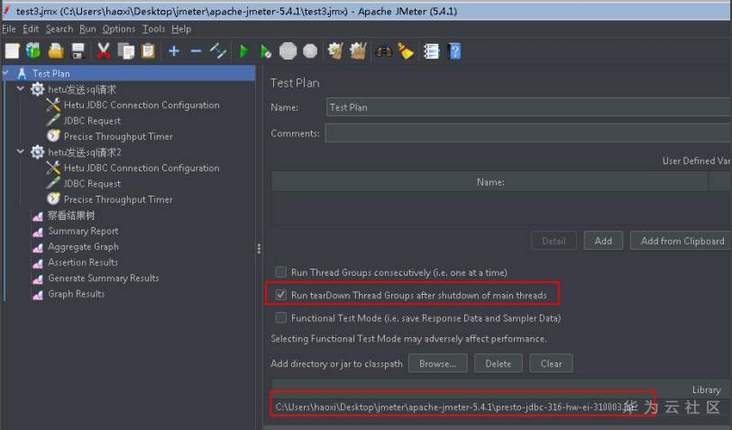Image resolution: width=732 pixels, height=430 pixels.
Task: Select the Graph Results listener
Action: tap(76, 294)
